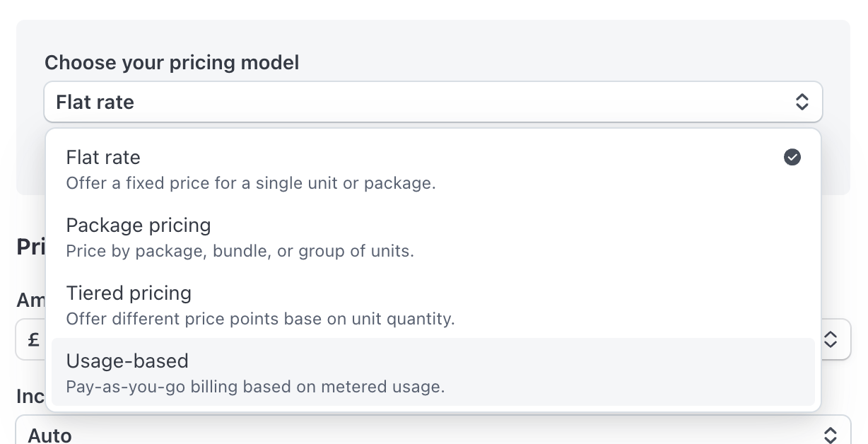This screenshot has width=868, height=444.
Task: Click the partially hidden 'Pri' section heading
Action: [x=30, y=247]
